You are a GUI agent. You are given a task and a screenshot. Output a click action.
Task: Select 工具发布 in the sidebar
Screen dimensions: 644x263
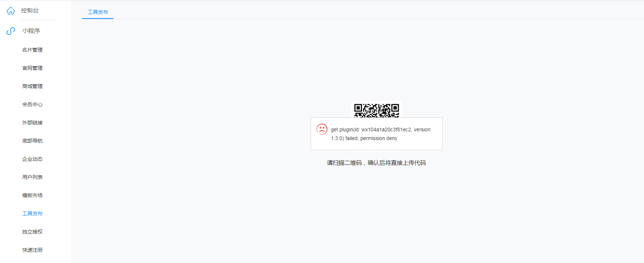pos(32,214)
